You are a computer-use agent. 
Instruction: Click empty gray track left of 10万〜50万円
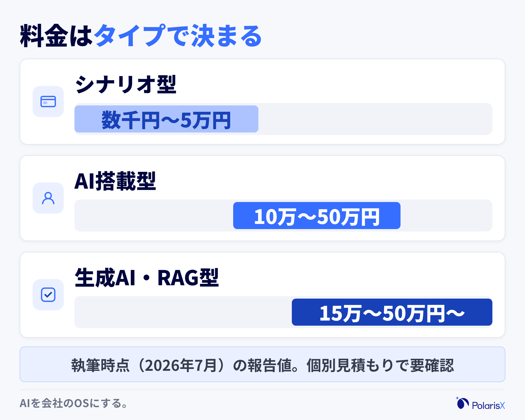[154, 216]
